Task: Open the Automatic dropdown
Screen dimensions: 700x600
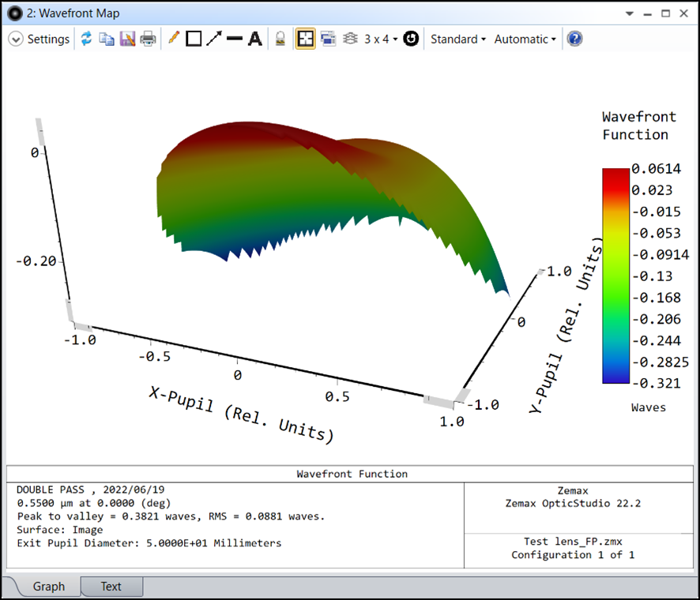Action: [x=525, y=39]
